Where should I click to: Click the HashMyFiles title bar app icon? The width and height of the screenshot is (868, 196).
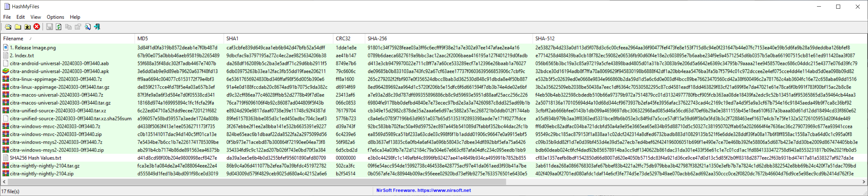[x=7, y=6]
